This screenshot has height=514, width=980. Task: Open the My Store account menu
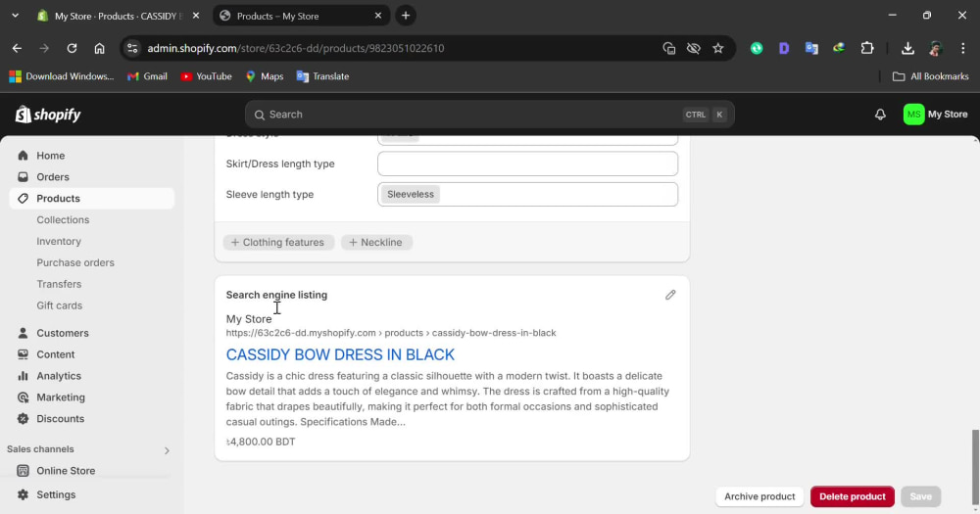(935, 115)
